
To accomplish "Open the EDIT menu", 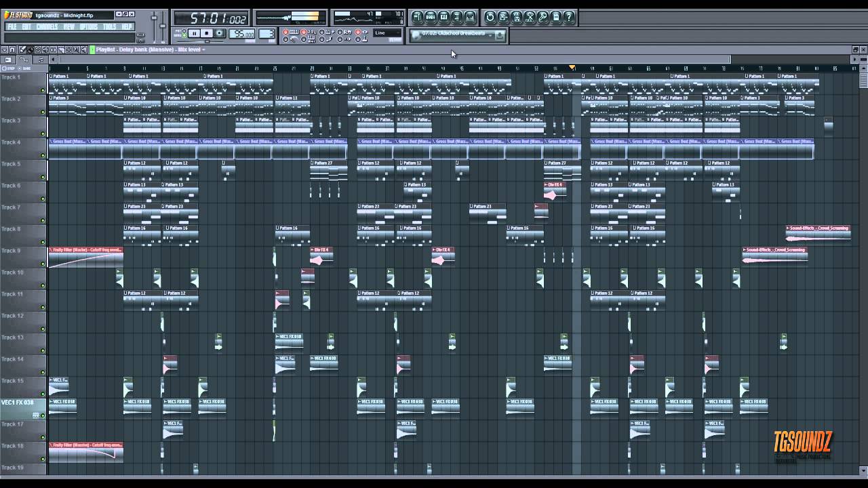I will tap(26, 26).
